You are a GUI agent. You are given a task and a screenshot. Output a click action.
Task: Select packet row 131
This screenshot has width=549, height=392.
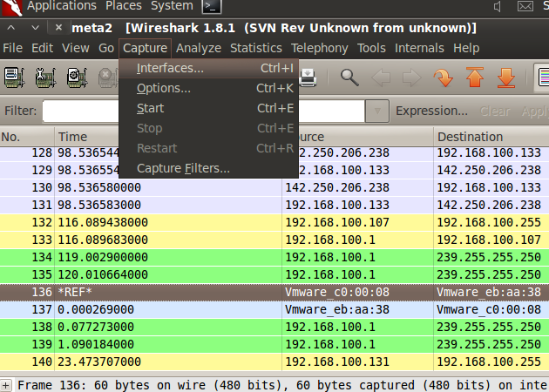274,205
